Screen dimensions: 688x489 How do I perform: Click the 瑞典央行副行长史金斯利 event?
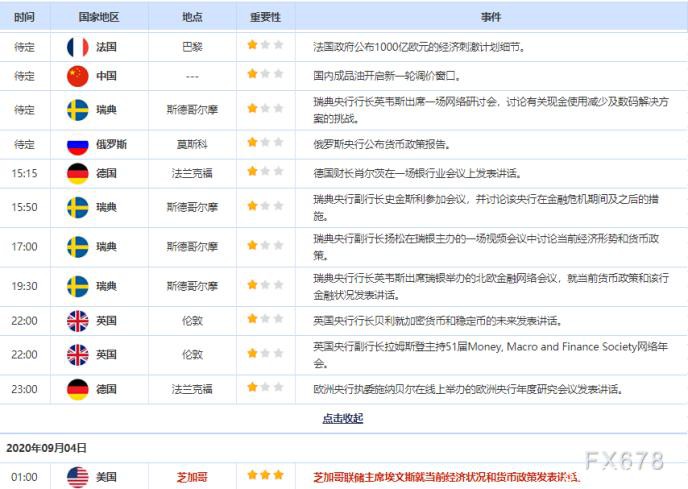tap(486, 208)
